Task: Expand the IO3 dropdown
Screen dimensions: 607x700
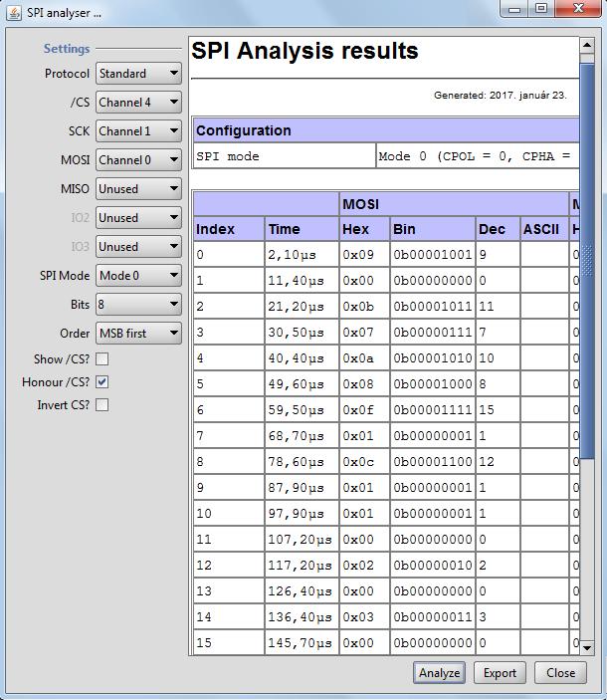Action: 138,246
